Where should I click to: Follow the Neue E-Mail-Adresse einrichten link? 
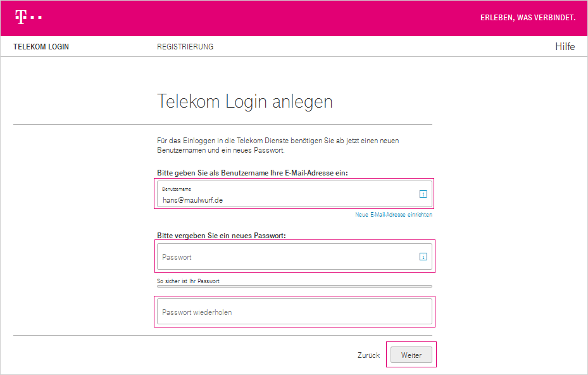pyautogui.click(x=394, y=215)
